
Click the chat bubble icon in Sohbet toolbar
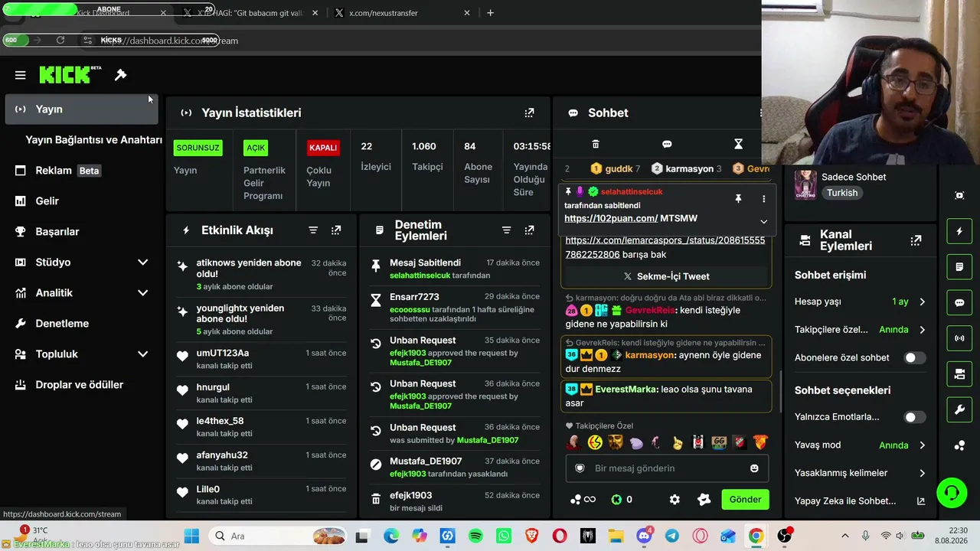pyautogui.click(x=667, y=144)
